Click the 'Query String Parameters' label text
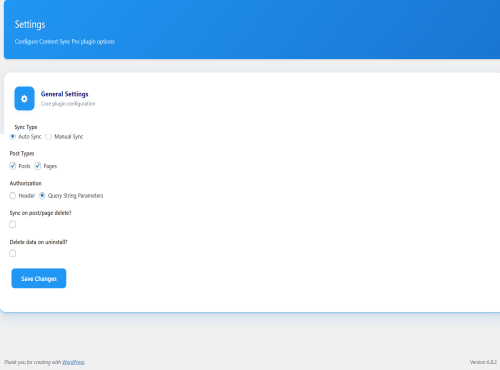The image size is (500, 370). [x=76, y=196]
